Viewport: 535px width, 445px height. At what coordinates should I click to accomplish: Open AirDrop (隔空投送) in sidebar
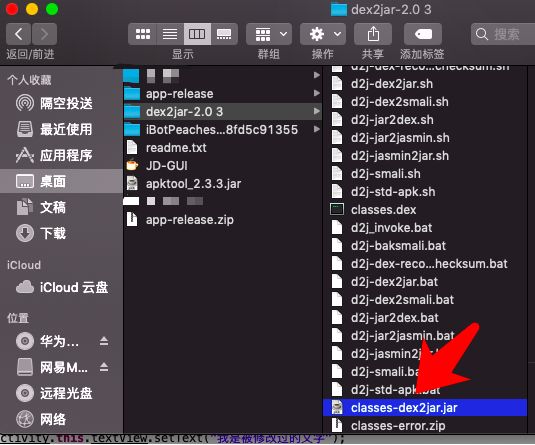point(61,103)
